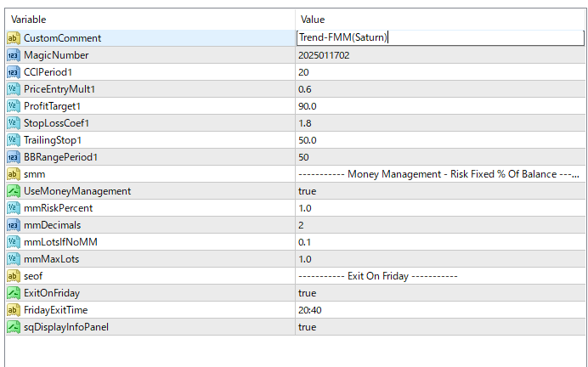Viewport: 588px width, 367px height.
Task: Select the StopLossCoef1 value 1.8
Action: tap(304, 123)
